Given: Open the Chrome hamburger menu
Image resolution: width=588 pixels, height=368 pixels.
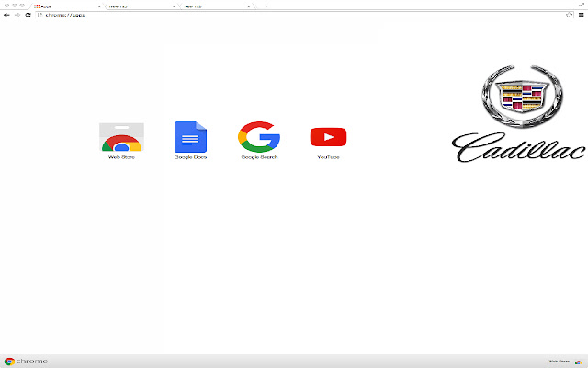Looking at the screenshot, I should tap(582, 15).
